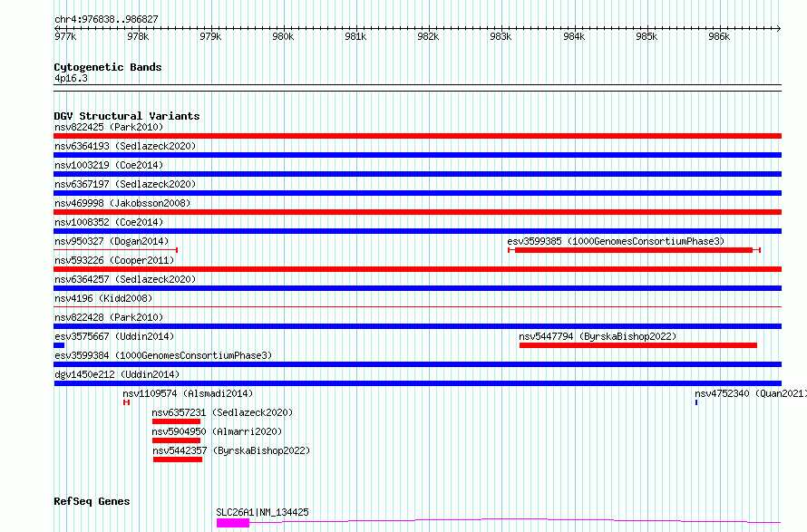This screenshot has width=807, height=532.
Task: Click esv3599385 (1000GenomesConsortiumPhase3) label
Action: (616, 241)
